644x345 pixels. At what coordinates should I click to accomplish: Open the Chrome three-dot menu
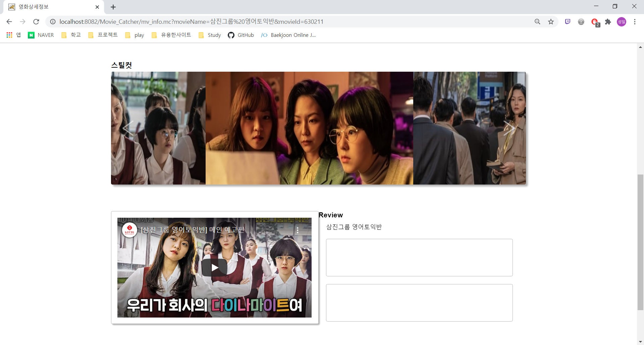635,21
